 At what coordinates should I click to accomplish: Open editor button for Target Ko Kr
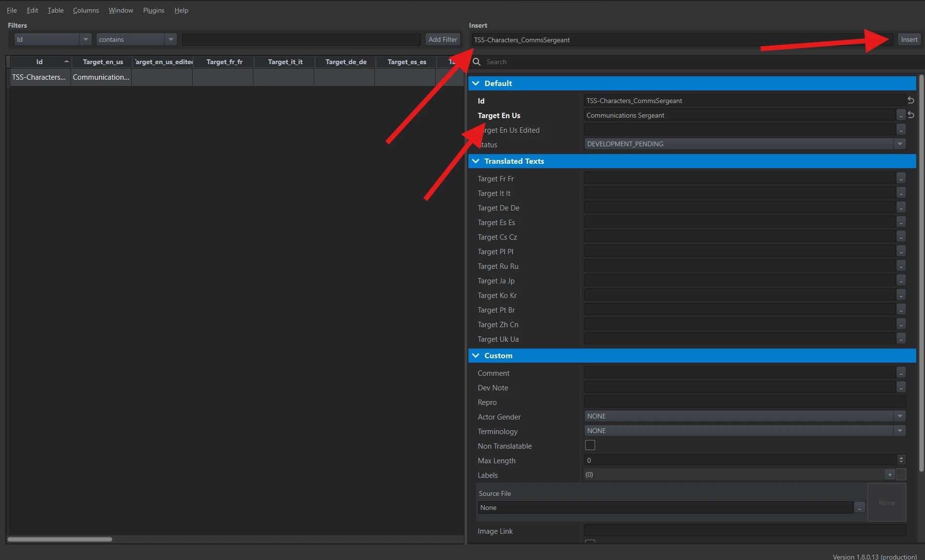pyautogui.click(x=901, y=295)
